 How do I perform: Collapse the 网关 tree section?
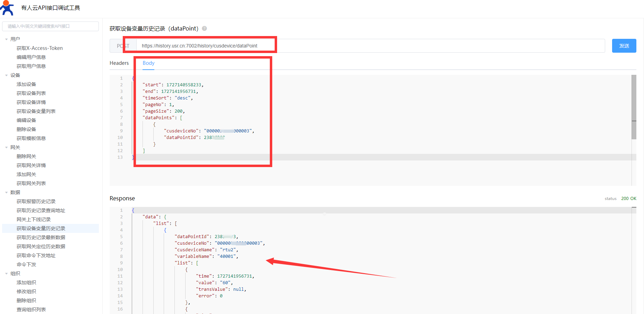[6, 147]
